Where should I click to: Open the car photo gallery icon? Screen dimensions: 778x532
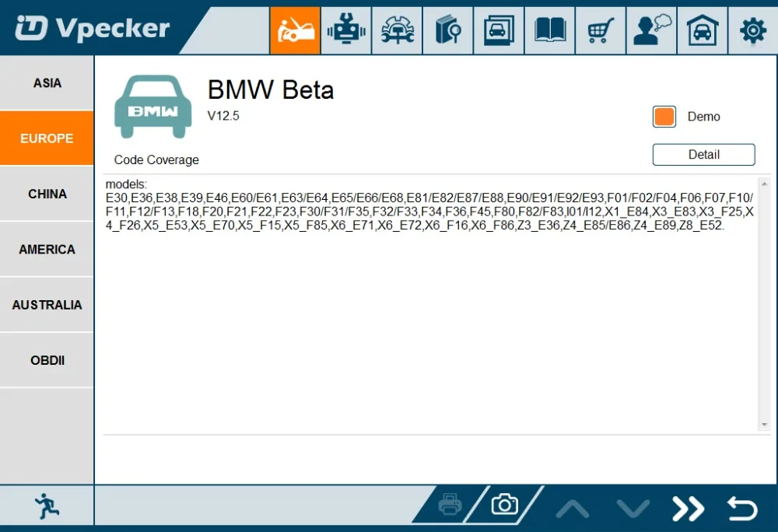(499, 30)
